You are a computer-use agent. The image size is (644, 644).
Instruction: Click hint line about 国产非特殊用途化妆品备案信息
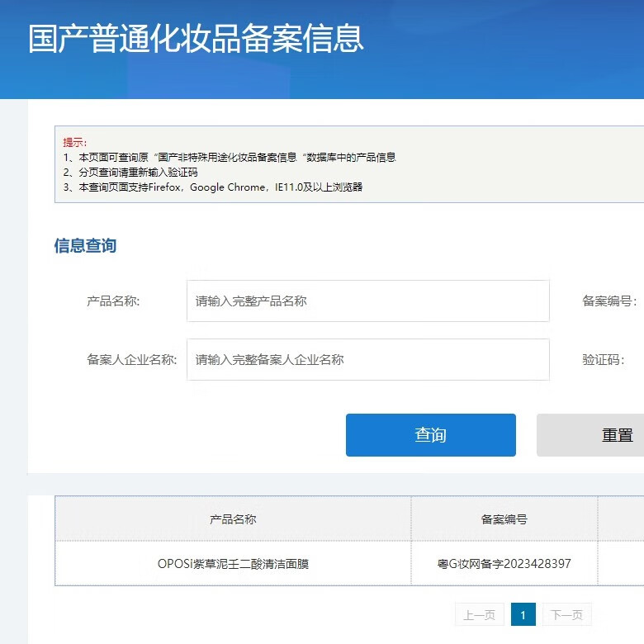tap(230, 158)
